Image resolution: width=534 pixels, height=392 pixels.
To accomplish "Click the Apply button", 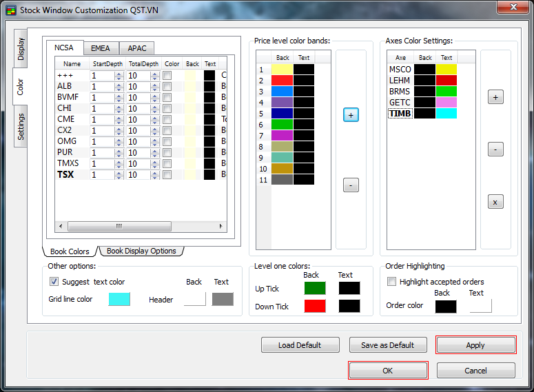I will point(475,345).
